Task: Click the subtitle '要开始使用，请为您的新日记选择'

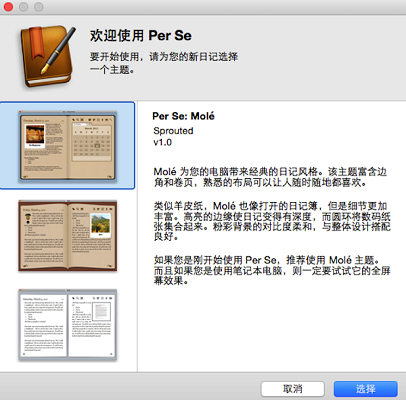Action: (x=164, y=57)
